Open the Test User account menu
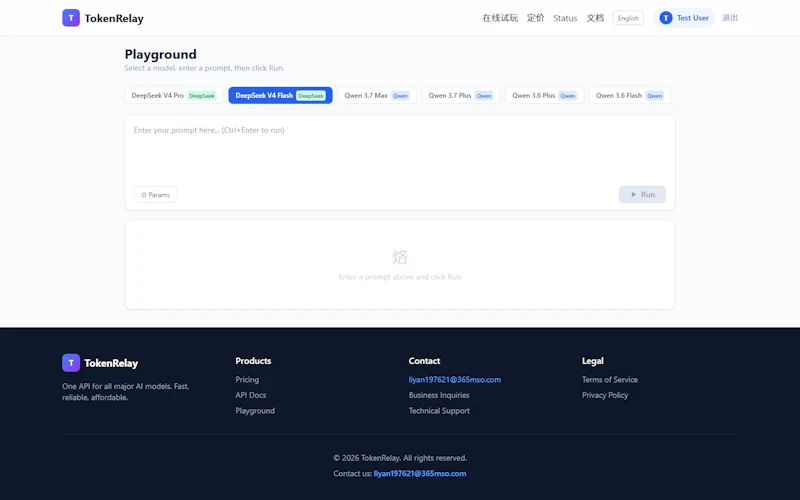The image size is (800, 500). pyautogui.click(x=684, y=18)
